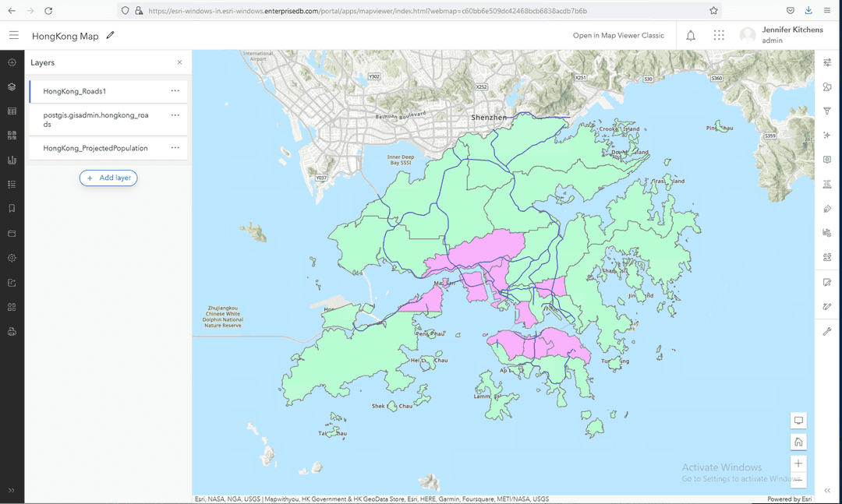Image resolution: width=842 pixels, height=504 pixels.
Task: Collapse the right settings toolbar
Action: pos(826,491)
